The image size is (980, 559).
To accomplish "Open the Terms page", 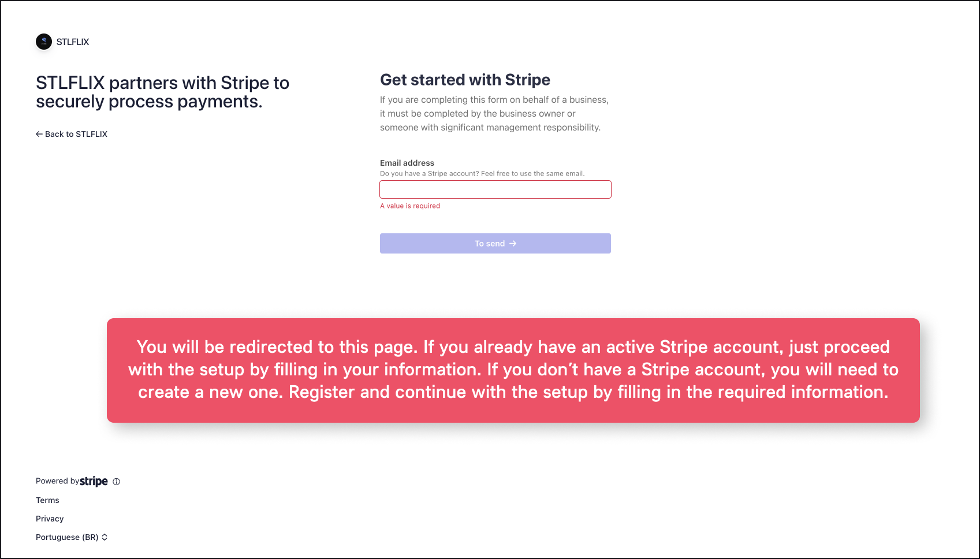I will (x=47, y=500).
